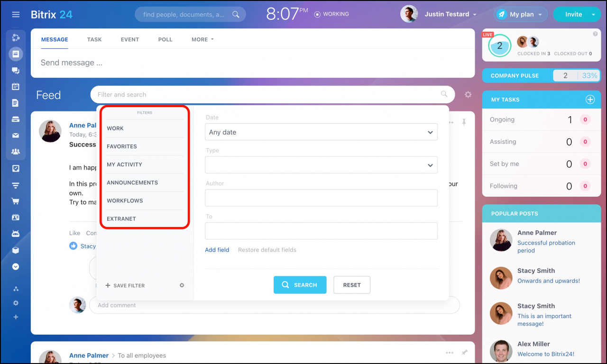The height and width of the screenshot is (364, 607).
Task: Click the blue thumbs-up like icon
Action: pyautogui.click(x=73, y=246)
